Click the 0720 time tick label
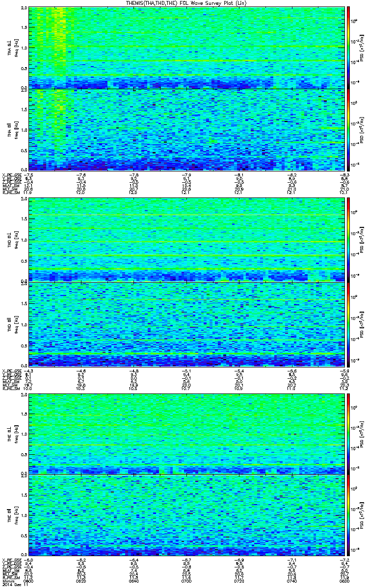The image size is (368, 588). [x=238, y=581]
